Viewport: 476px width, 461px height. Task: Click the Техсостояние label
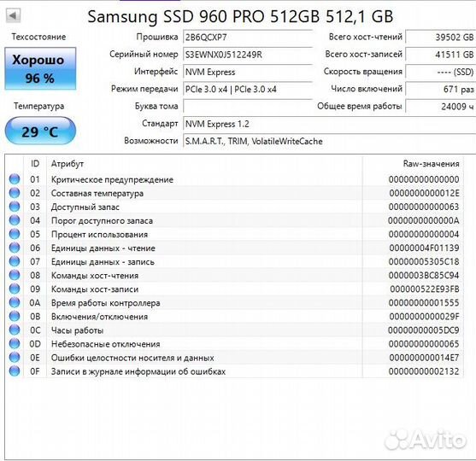click(38, 37)
